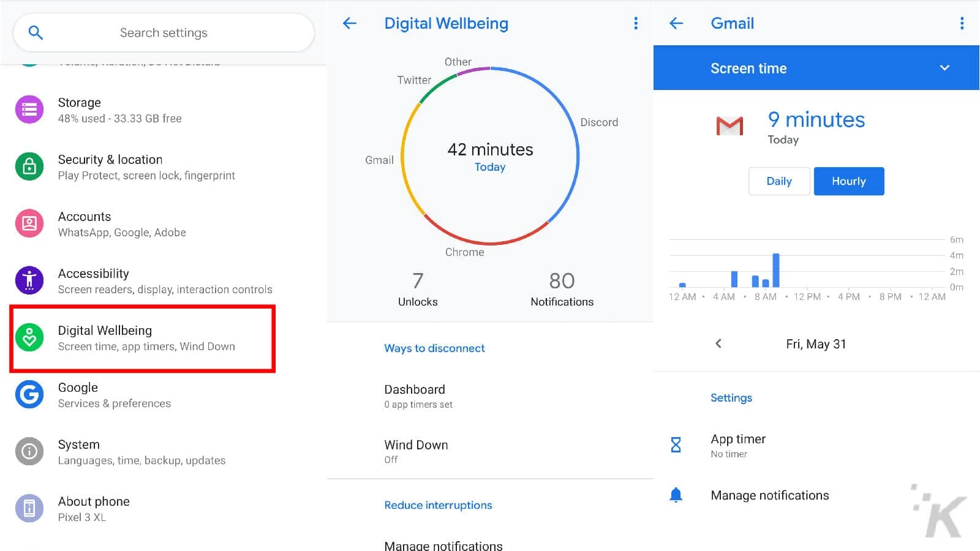Image resolution: width=980 pixels, height=551 pixels.
Task: Open Storage settings entry
Action: point(164,110)
